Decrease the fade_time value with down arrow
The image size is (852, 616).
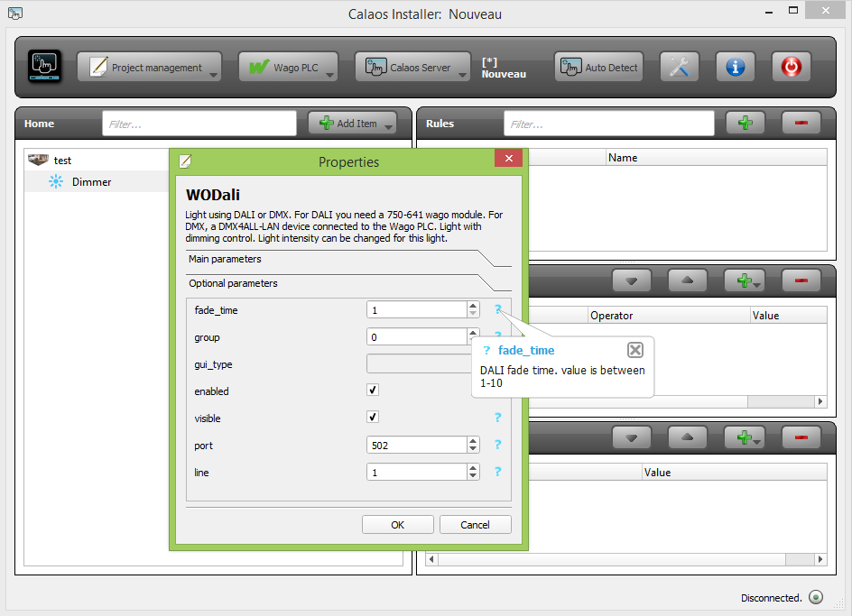[473, 314]
